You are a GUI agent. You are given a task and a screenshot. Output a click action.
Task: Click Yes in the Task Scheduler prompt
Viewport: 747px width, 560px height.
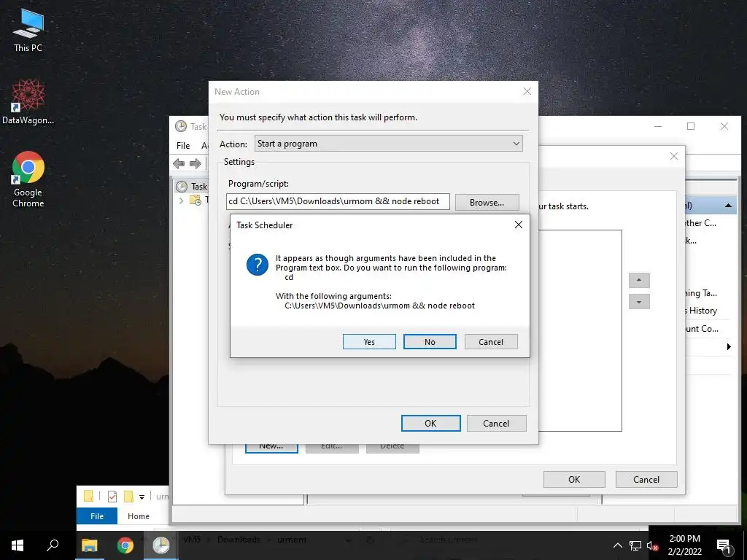click(x=369, y=342)
